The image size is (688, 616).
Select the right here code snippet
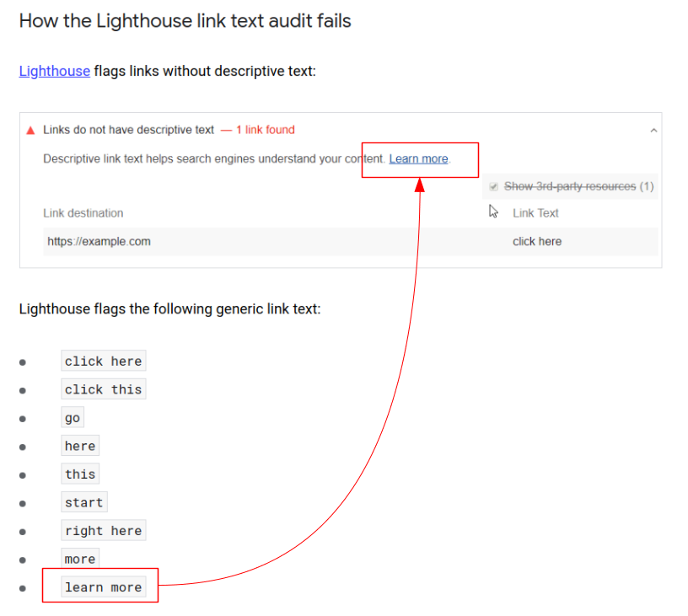pyautogui.click(x=103, y=530)
